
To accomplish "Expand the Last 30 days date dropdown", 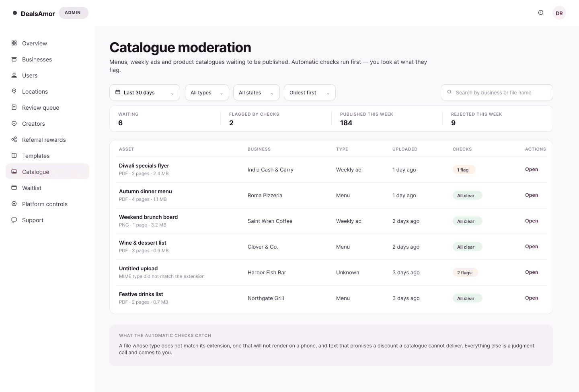I will (145, 92).
